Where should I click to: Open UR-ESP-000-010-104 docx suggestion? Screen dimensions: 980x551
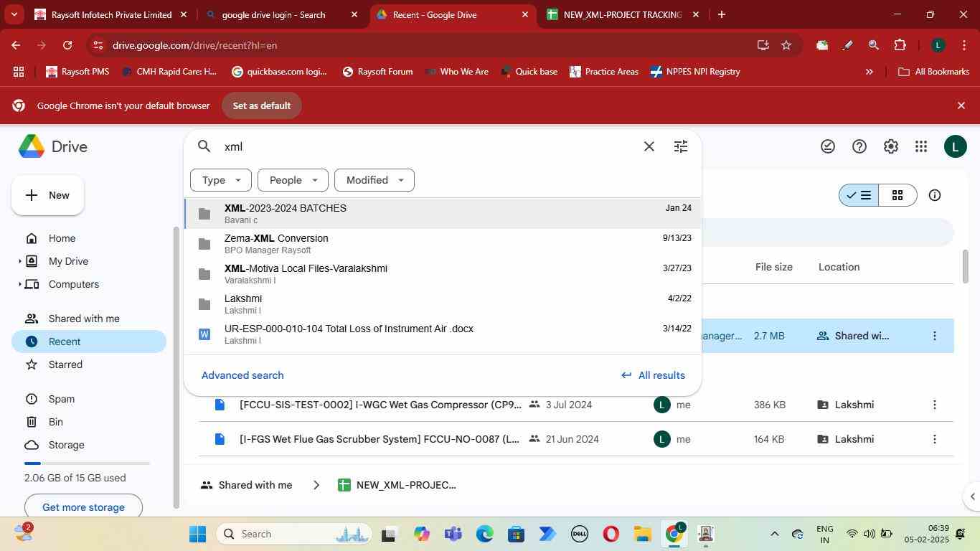click(x=443, y=334)
